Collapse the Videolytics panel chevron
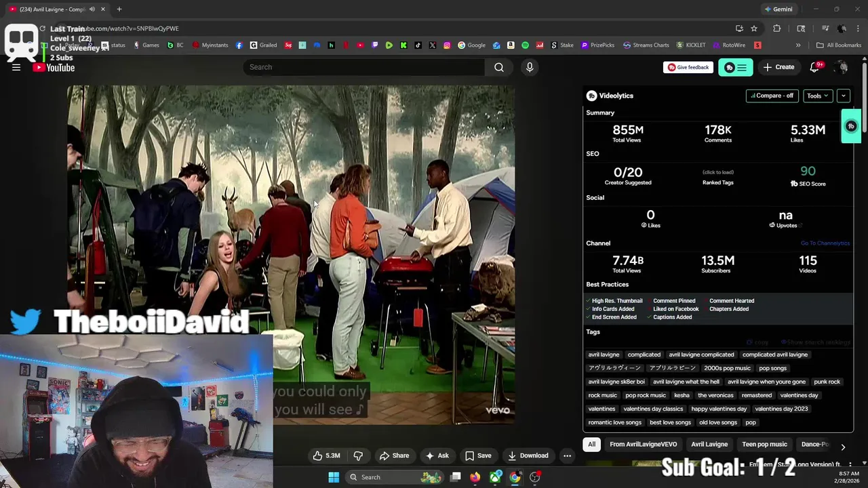Image resolution: width=868 pixels, height=488 pixels. pos(844,96)
